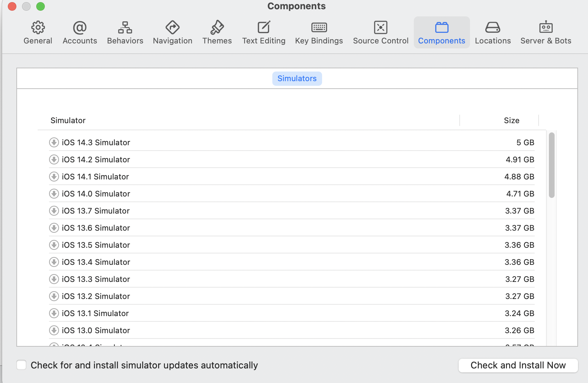Screen dimensions: 588x383
Task: Click the 4.88 GB size value
Action: [519, 177]
